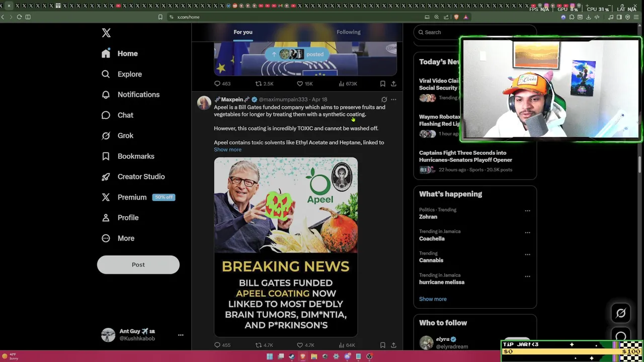Open the Bill Gates Apeel breaking news image
This screenshot has height=362, width=644.
(286, 247)
